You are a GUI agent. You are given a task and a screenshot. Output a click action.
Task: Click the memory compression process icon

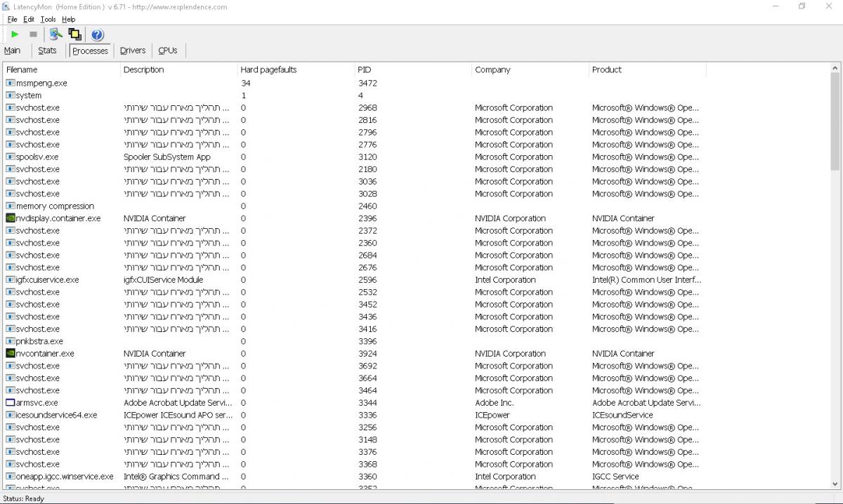coord(10,206)
